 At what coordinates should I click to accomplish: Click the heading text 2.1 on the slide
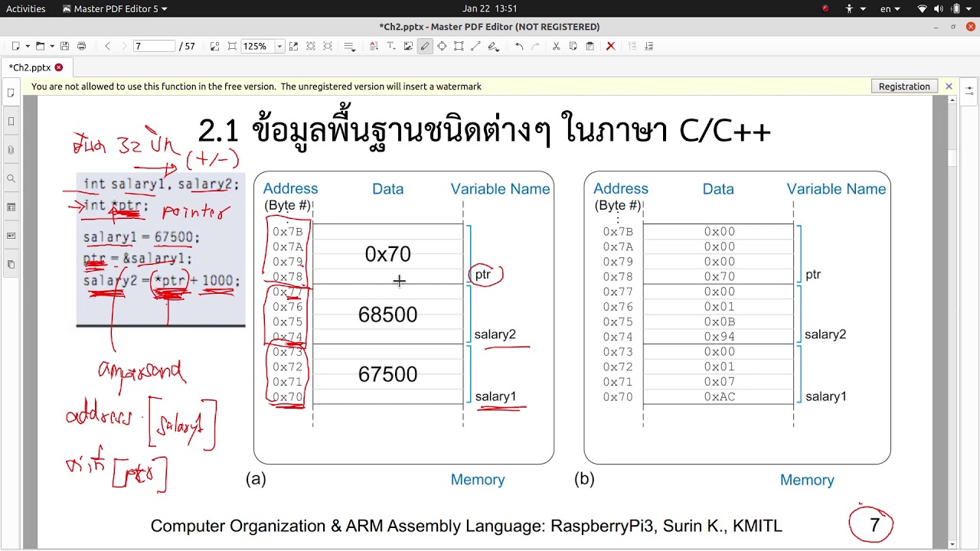pos(219,131)
